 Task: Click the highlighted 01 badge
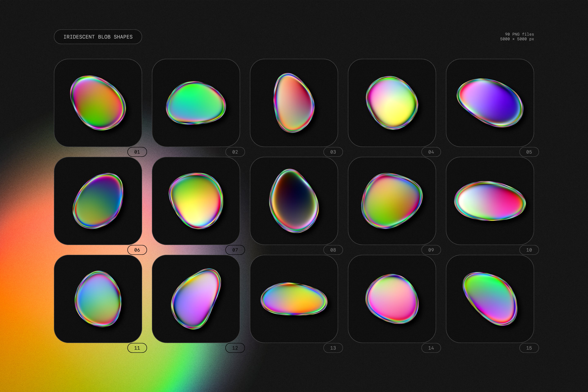click(137, 152)
